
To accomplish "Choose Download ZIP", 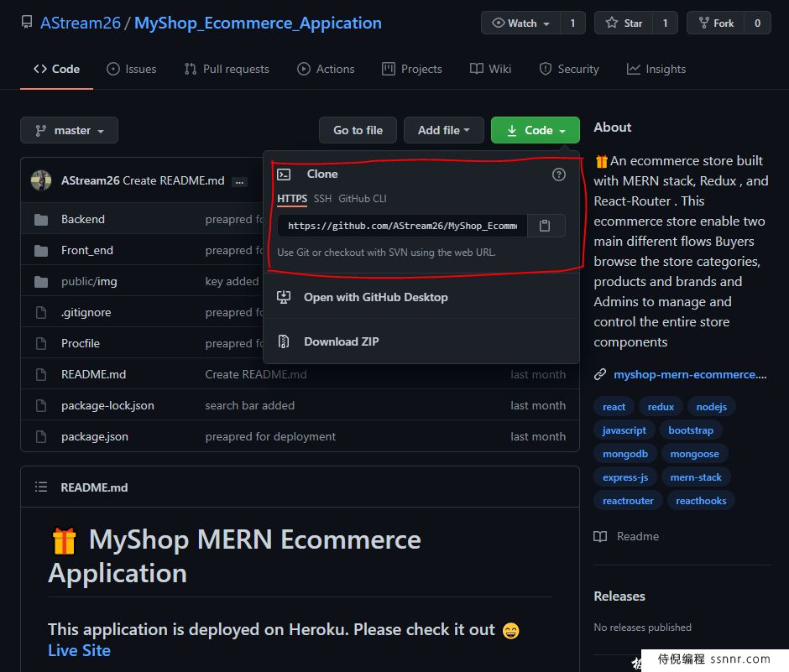I will tap(421, 341).
